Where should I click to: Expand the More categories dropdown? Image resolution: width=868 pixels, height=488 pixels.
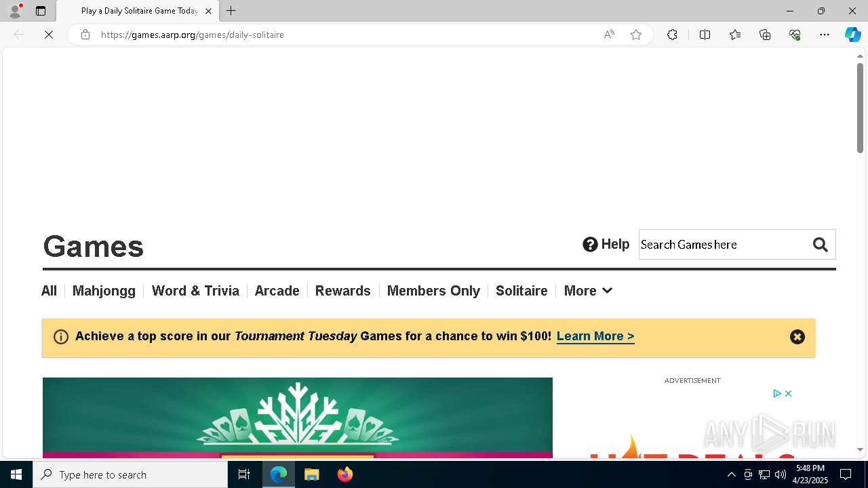point(588,291)
